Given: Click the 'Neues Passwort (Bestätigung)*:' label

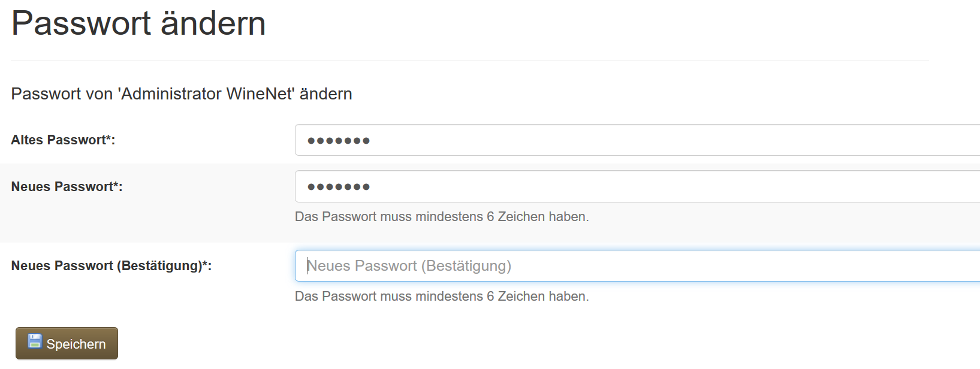Looking at the screenshot, I should click(111, 266).
